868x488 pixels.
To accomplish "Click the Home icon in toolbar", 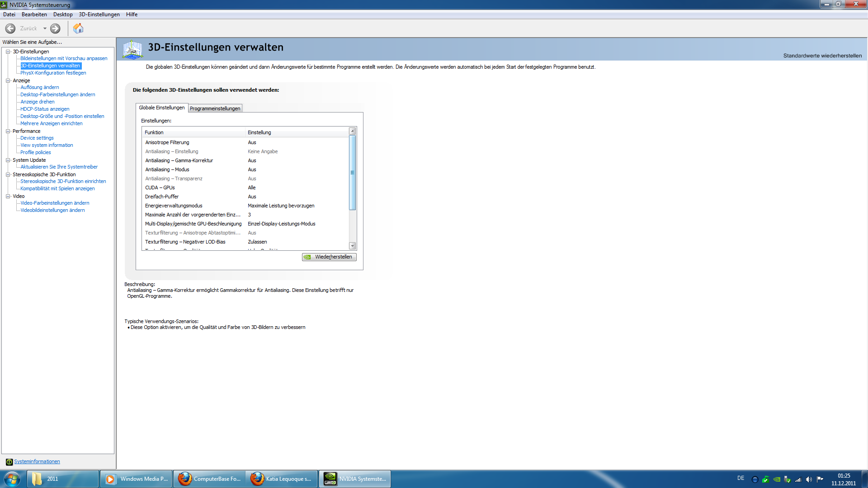I will (x=78, y=28).
